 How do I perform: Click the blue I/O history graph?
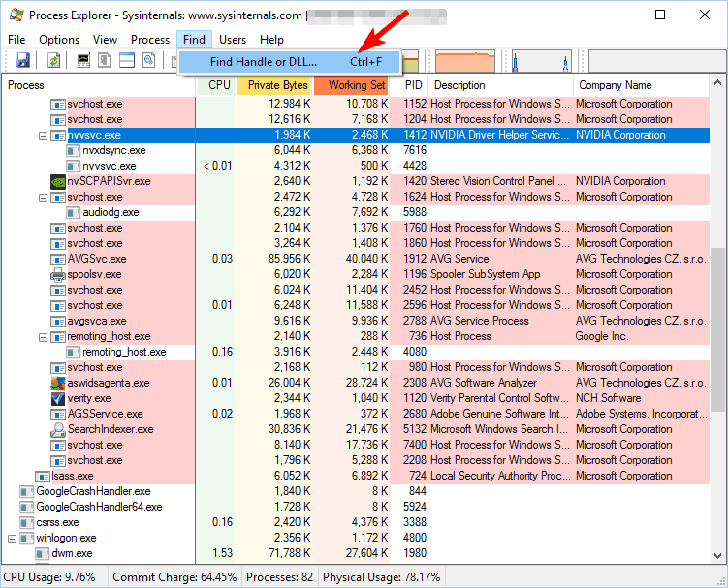coord(541,61)
